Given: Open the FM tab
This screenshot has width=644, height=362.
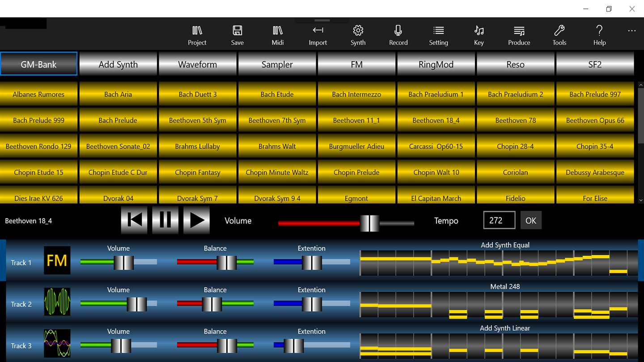Looking at the screenshot, I should pyautogui.click(x=356, y=64).
